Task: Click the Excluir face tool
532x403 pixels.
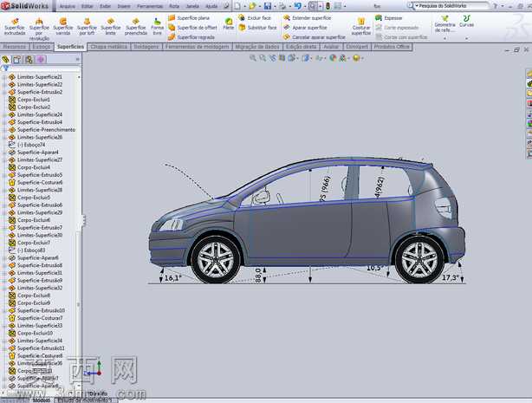Action: tap(255, 18)
